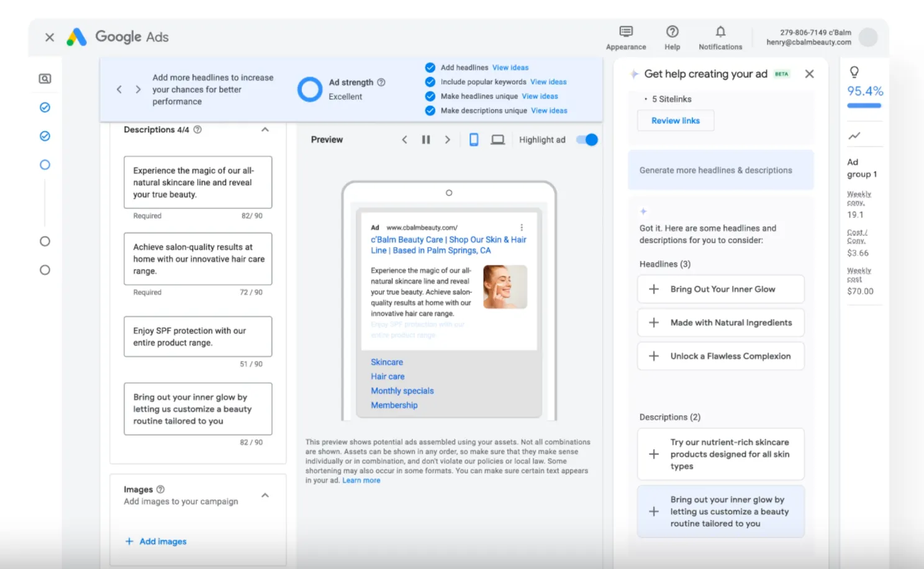Image resolution: width=924 pixels, height=569 pixels.
Task: Switch preview to desktop view
Action: click(498, 140)
